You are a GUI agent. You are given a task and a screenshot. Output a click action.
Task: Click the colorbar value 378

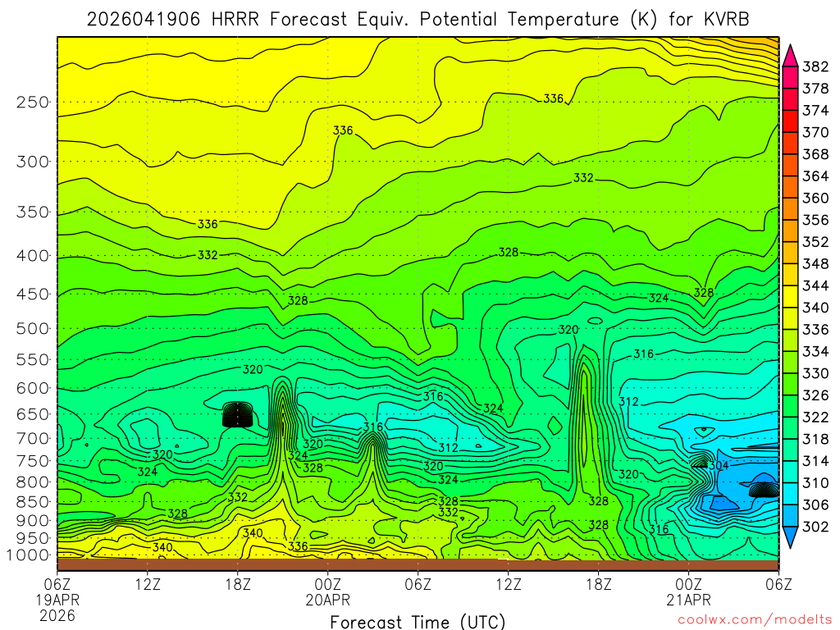point(815,89)
